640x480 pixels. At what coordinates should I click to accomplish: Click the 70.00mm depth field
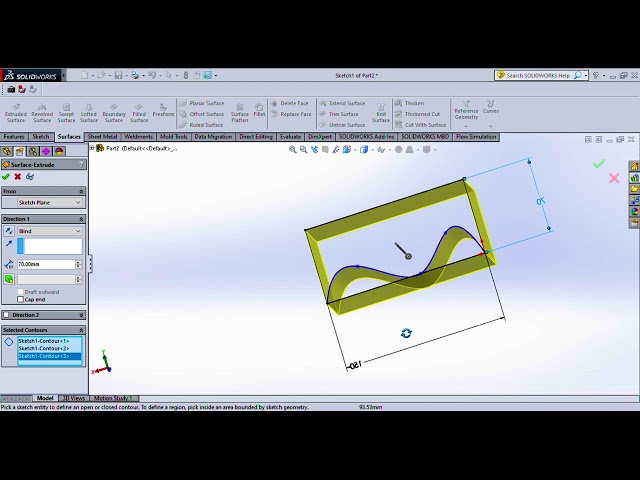tap(46, 264)
